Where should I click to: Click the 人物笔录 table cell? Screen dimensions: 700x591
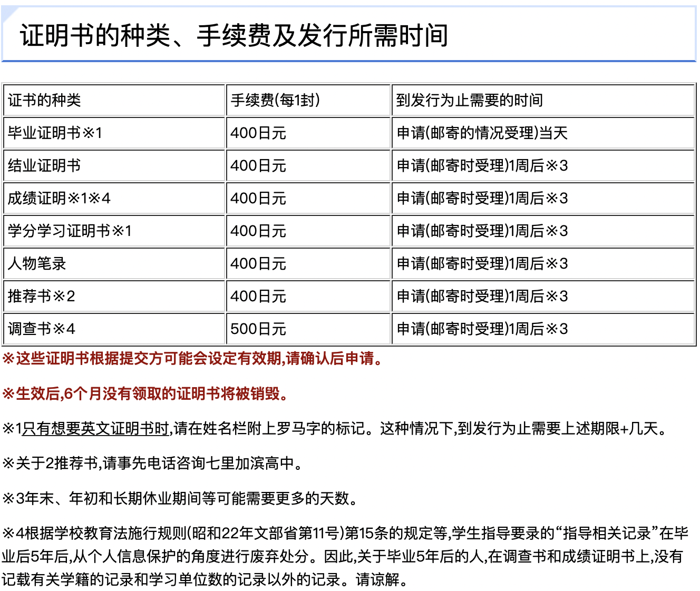click(114, 263)
